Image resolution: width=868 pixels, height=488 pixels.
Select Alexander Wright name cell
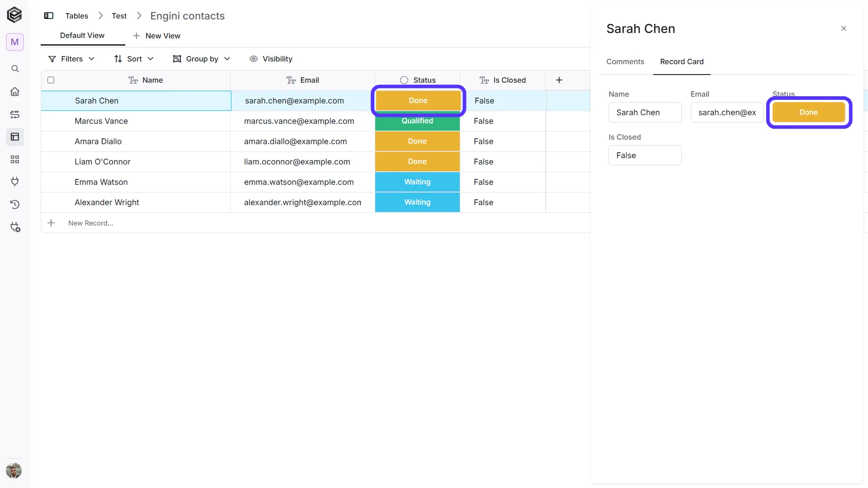coord(136,202)
